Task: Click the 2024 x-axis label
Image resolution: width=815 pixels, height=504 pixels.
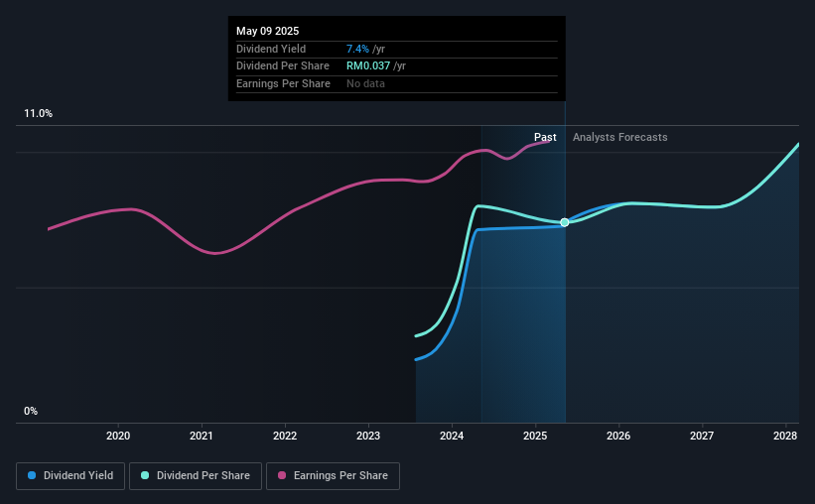Action: coord(452,436)
